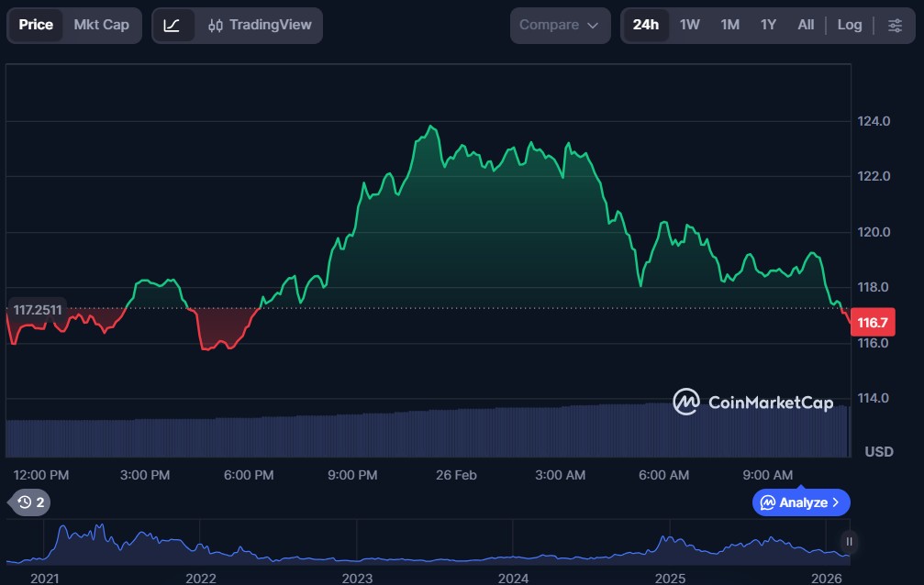Select the 1W time range tab
Image resolution: width=924 pixels, height=585 pixels.
click(689, 25)
